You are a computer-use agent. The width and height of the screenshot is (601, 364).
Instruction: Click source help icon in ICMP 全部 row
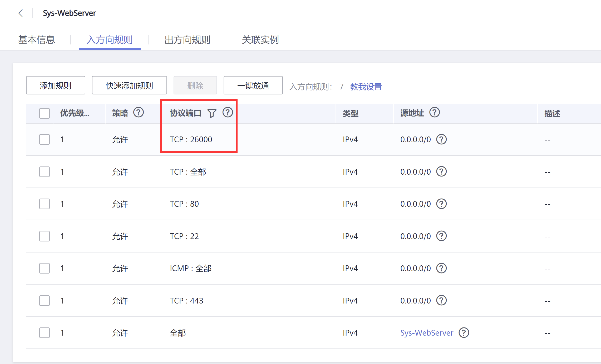tap(441, 268)
